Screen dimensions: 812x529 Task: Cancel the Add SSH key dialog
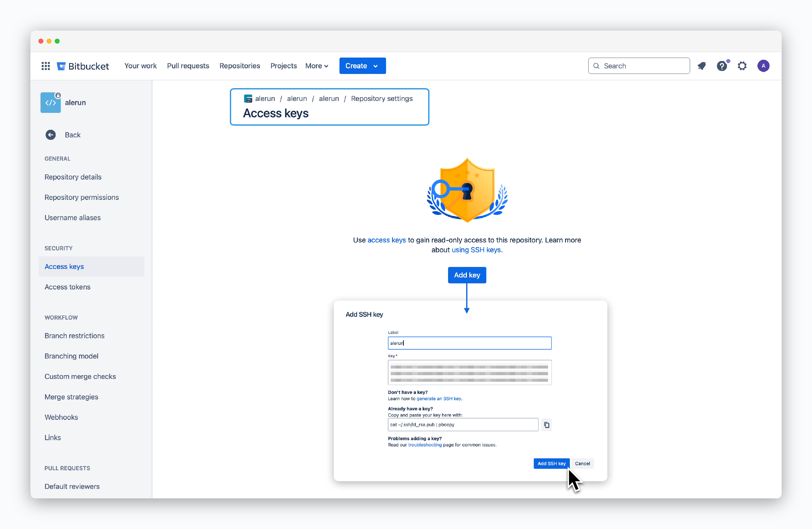coord(582,464)
